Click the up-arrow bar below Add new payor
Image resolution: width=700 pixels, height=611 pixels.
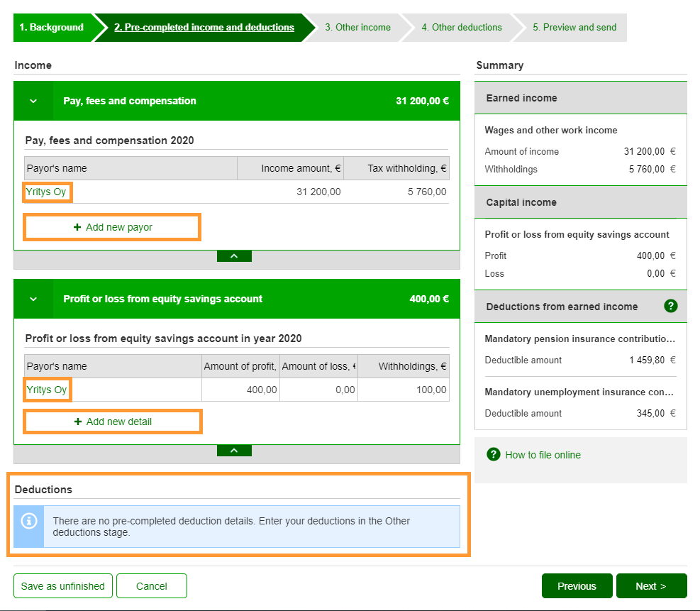[234, 256]
